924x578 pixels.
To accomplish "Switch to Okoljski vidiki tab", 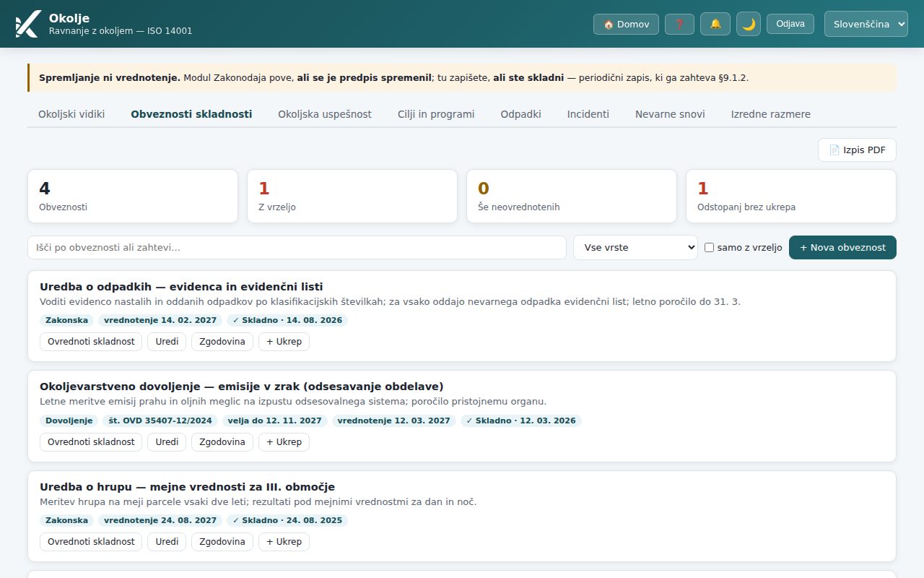I will point(71,114).
